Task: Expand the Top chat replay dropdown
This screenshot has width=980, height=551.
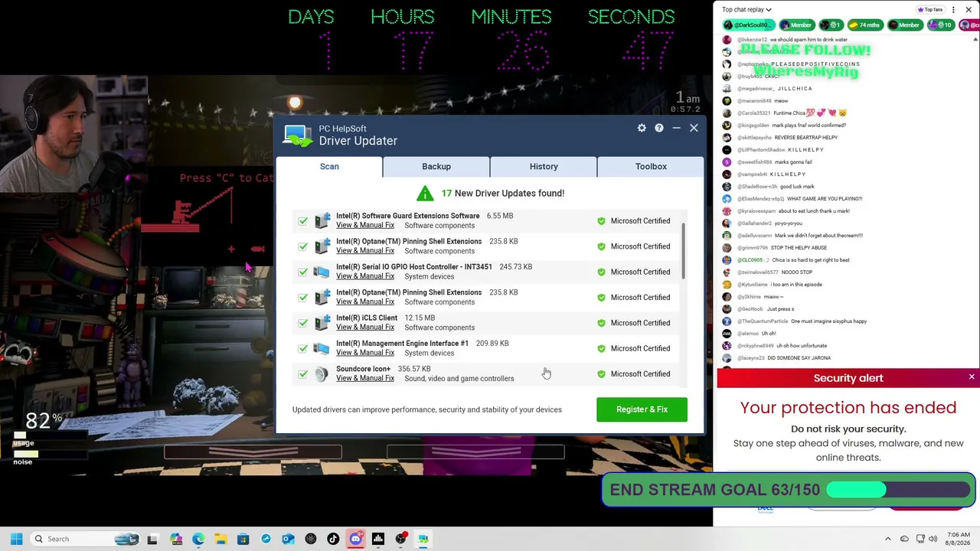Action: [x=746, y=10]
